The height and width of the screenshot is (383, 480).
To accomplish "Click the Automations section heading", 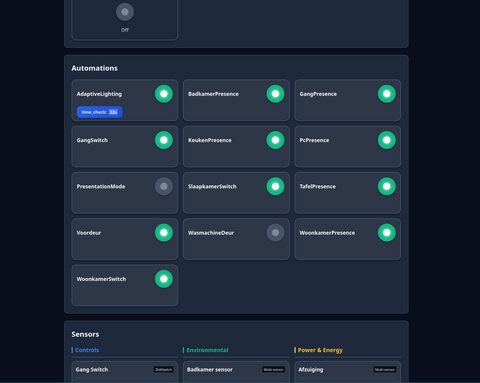I will (95, 68).
